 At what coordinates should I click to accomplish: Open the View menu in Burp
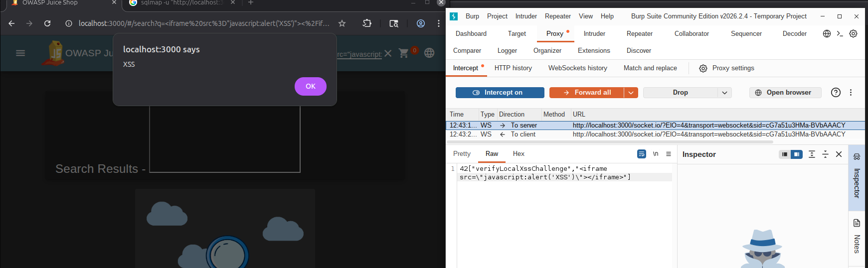(x=586, y=16)
